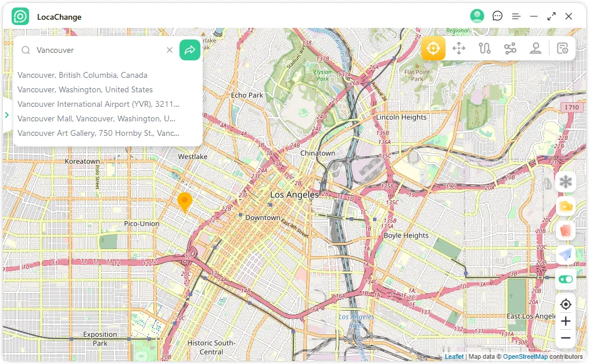
Task: Zoom in the map with plus button
Action: (565, 321)
